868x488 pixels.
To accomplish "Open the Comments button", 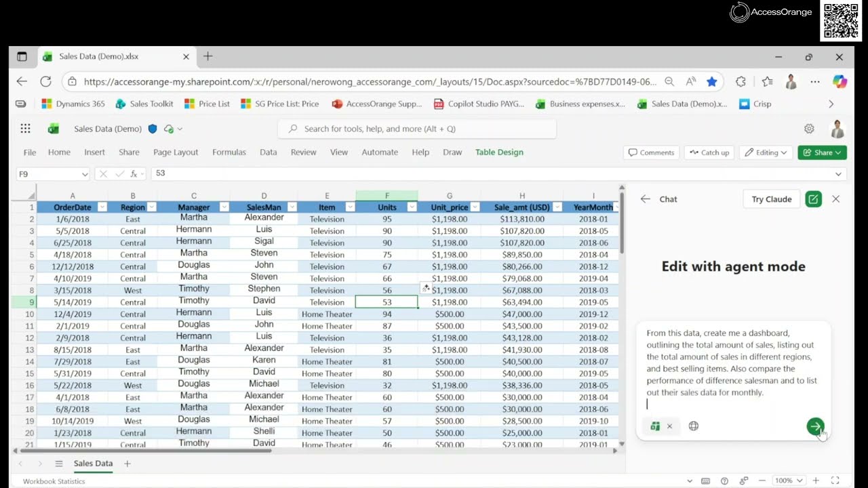I will pyautogui.click(x=651, y=152).
